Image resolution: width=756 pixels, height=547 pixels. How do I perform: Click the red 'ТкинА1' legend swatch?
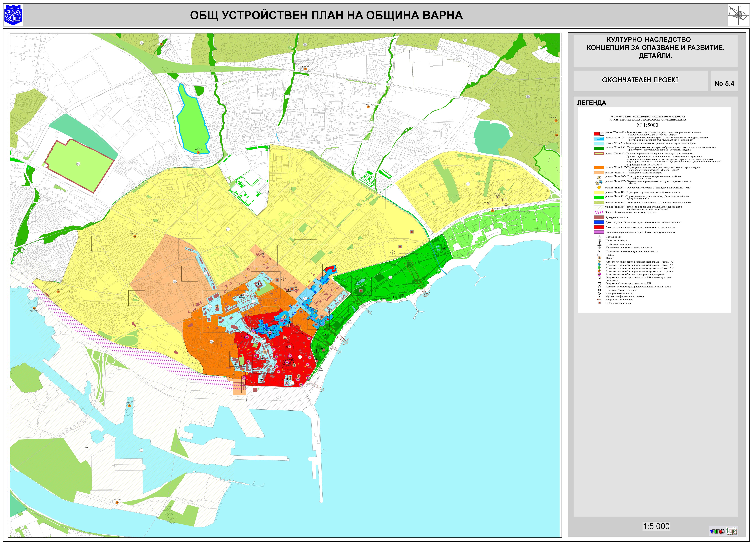click(x=599, y=134)
